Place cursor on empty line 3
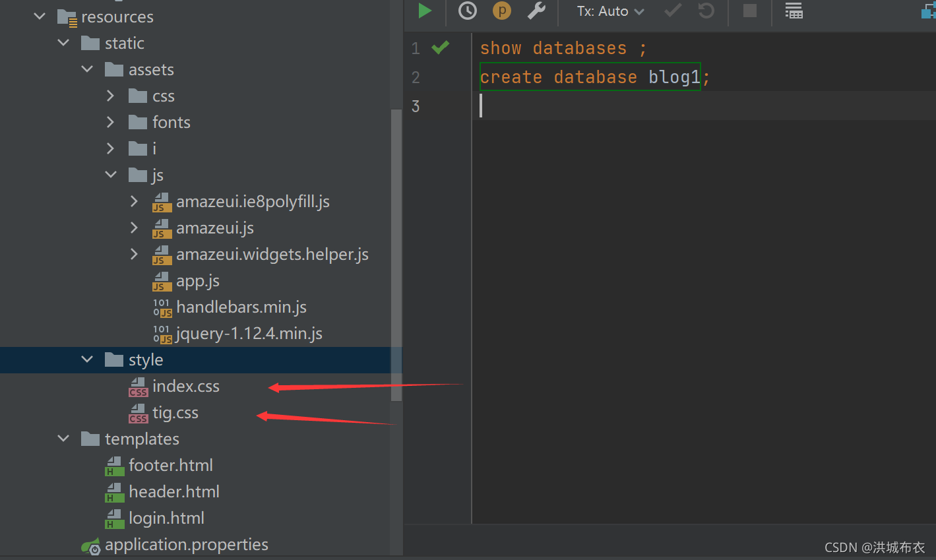936x560 pixels. point(704,106)
